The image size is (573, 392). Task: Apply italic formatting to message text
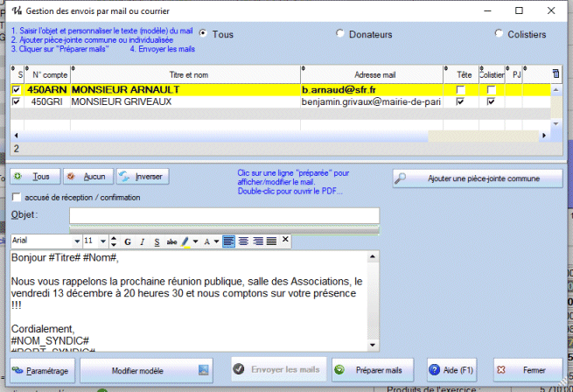tap(142, 241)
